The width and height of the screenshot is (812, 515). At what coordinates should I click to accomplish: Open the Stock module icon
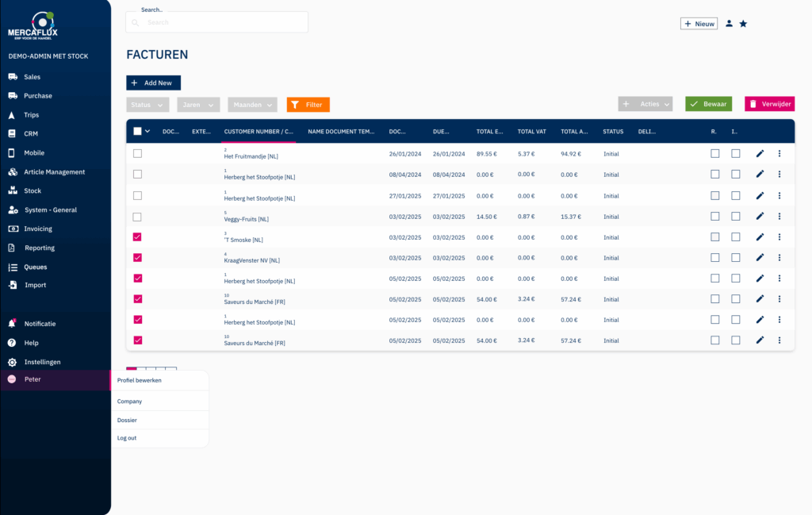coord(12,191)
